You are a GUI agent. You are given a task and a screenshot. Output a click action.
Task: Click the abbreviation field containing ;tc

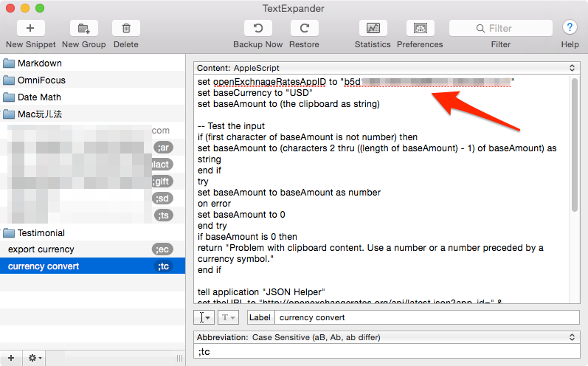[x=387, y=352]
